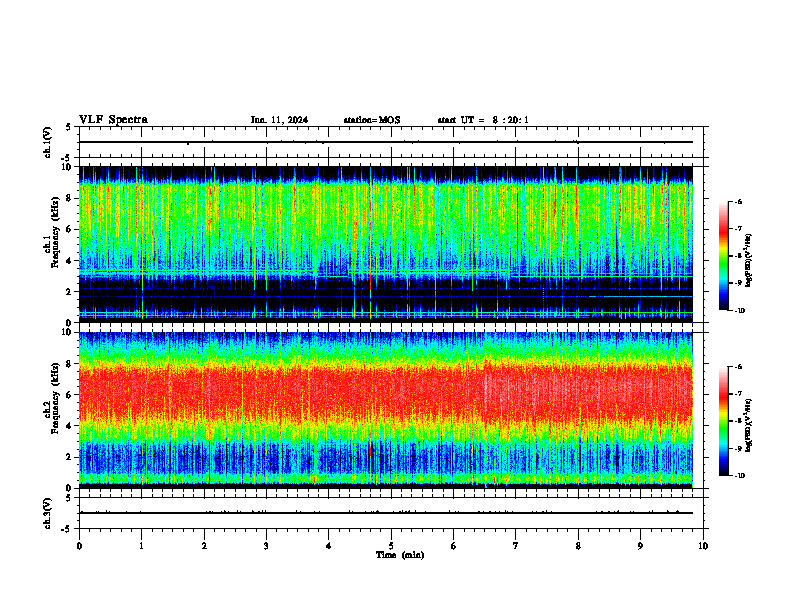Click the "VLF Spectra" plot title
This screenshot has width=792, height=612.
point(113,120)
